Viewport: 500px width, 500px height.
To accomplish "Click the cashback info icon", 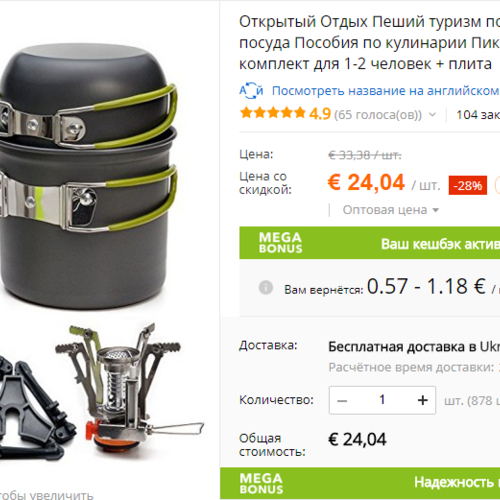I will pos(266,287).
